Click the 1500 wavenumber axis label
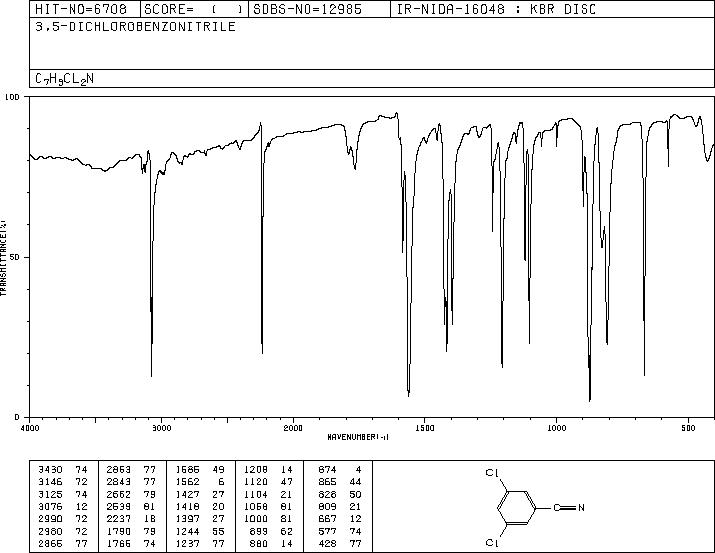The height and width of the screenshot is (553, 715). (425, 428)
